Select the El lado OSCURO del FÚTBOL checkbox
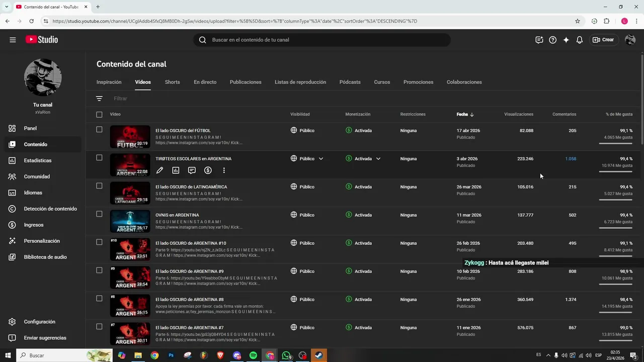Image resolution: width=644 pixels, height=362 pixels. [x=99, y=130]
